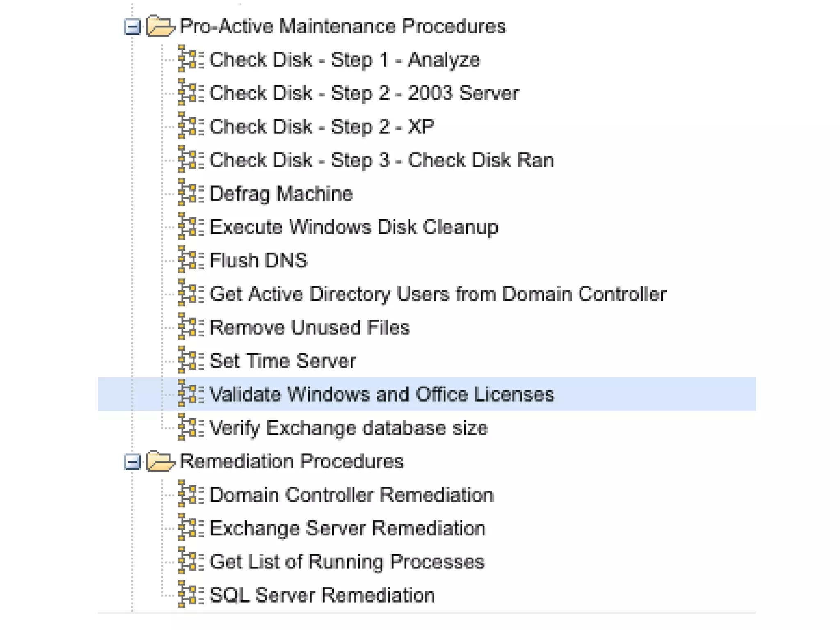Viewport: 840px width, 630px height.
Task: Collapse the Remediation Procedures folder
Action: (132, 462)
